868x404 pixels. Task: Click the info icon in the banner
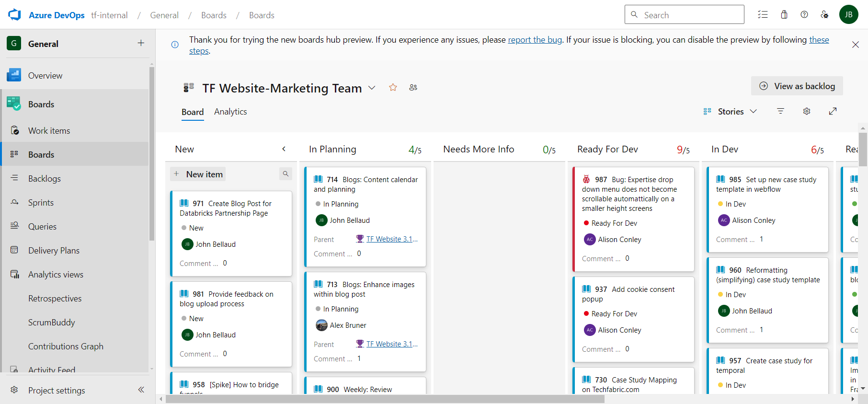[x=175, y=45]
